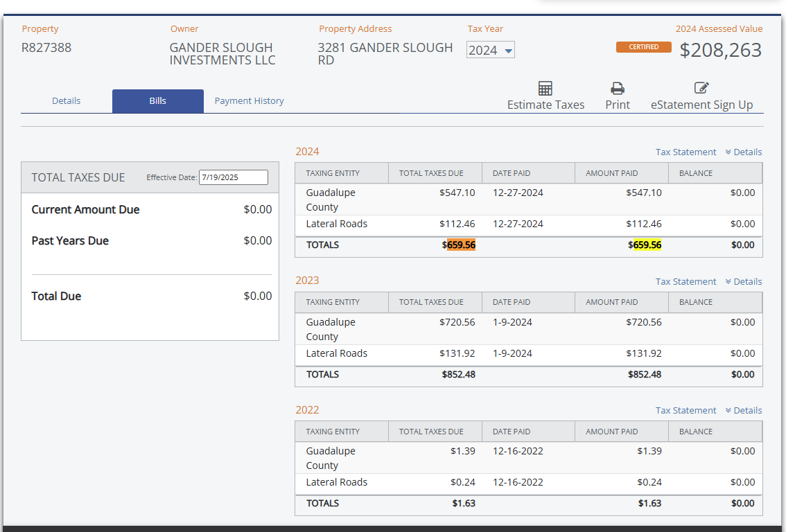Open the Payment History tab
This screenshot has height=532, width=786.
250,101
